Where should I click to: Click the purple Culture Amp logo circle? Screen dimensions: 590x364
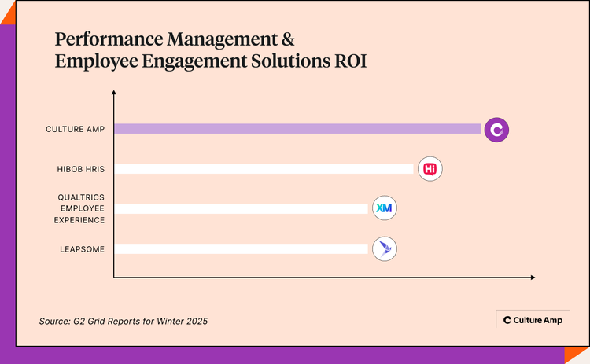click(496, 129)
